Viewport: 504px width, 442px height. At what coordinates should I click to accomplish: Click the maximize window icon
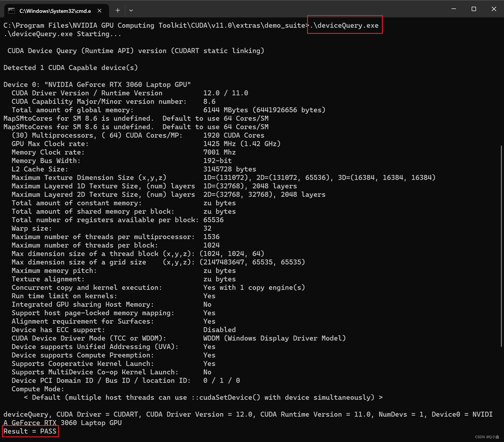(x=474, y=9)
